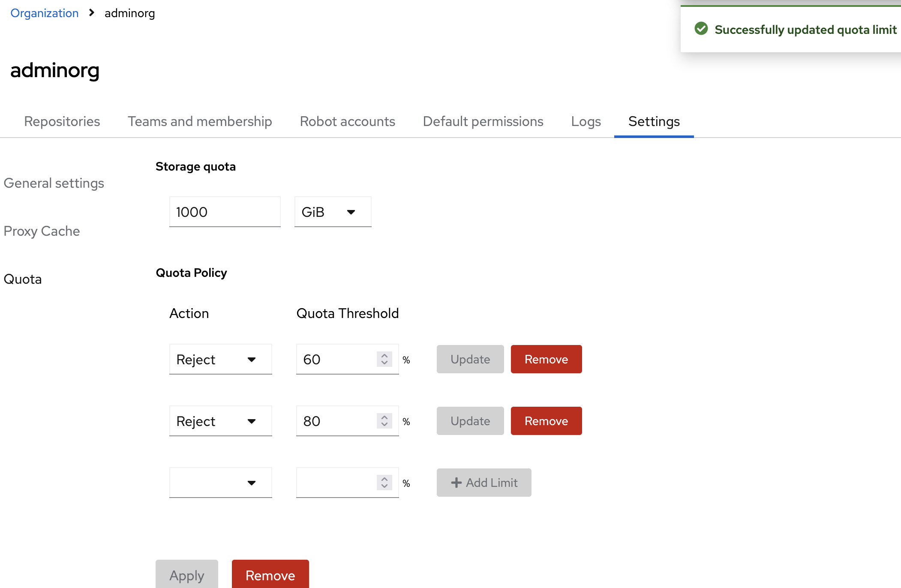
Task: Click the bottom Remove quota button
Action: tap(270, 575)
